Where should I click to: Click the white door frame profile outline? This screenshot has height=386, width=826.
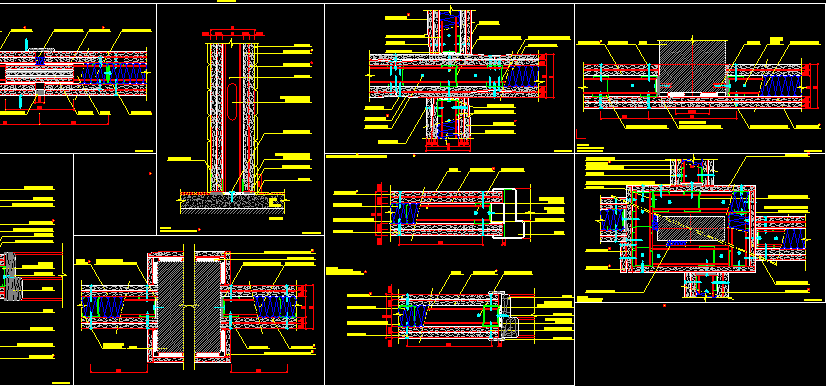click(x=508, y=213)
